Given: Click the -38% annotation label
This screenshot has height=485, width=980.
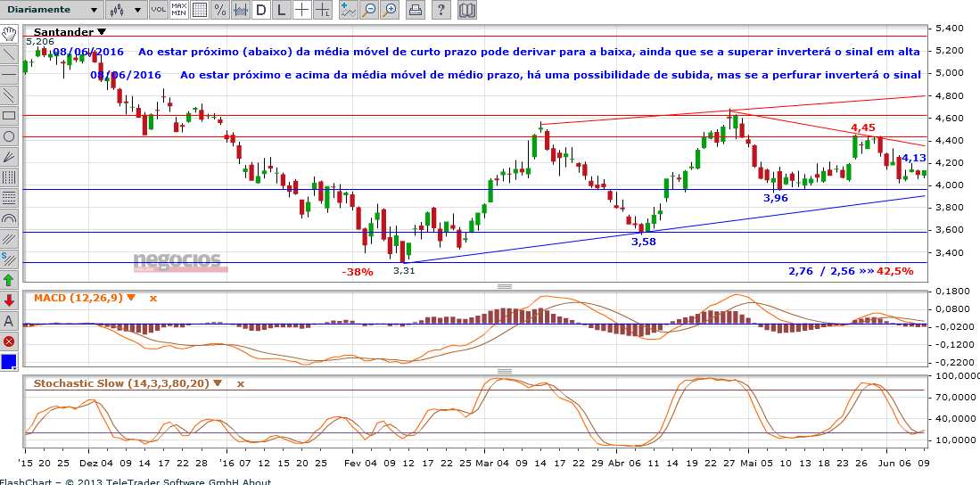Looking at the screenshot, I should point(357,272).
